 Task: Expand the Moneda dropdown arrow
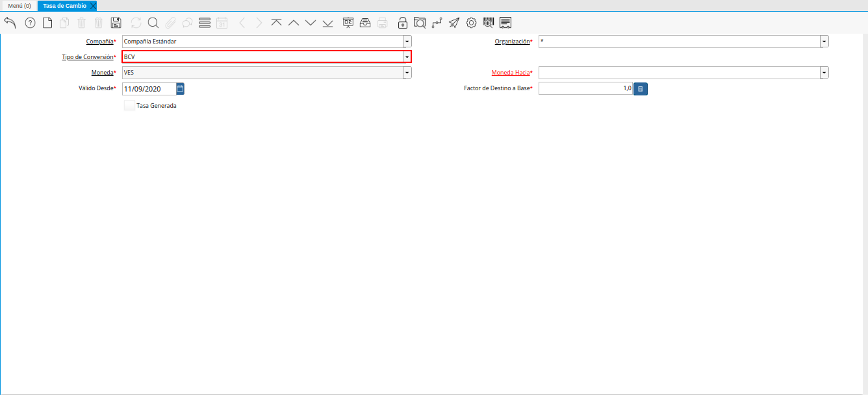point(407,73)
